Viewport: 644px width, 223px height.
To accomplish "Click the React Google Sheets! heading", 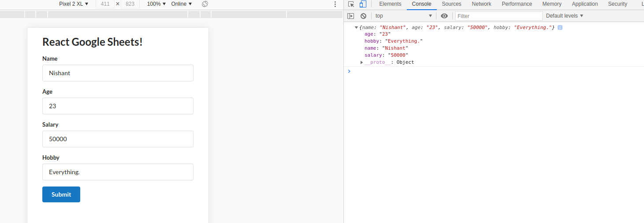I will coord(93,42).
